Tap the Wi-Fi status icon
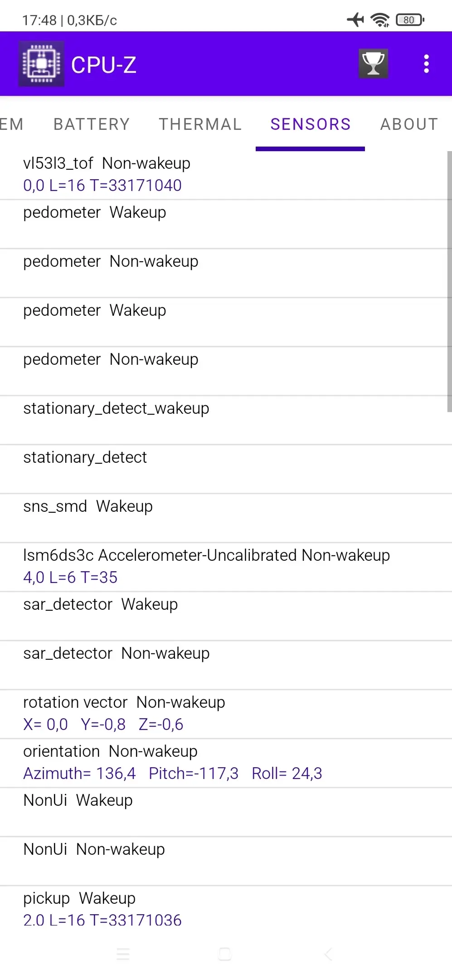This screenshot has width=452, height=980. [380, 20]
